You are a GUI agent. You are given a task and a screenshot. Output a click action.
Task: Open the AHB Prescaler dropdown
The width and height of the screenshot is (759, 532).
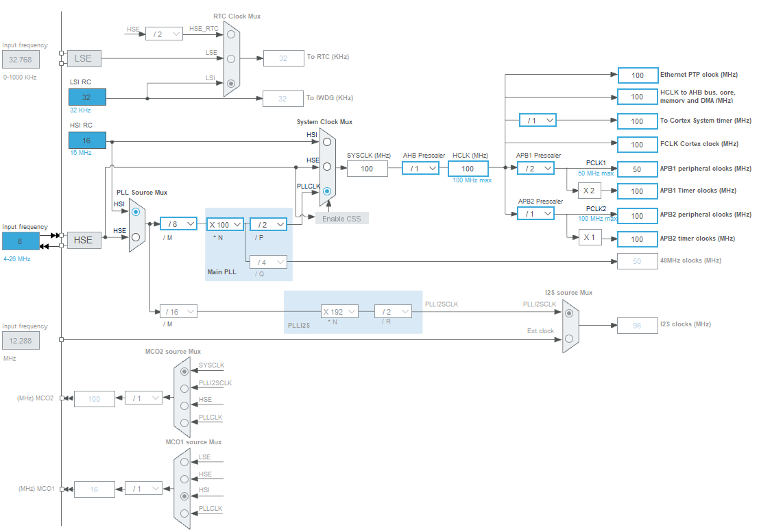[420, 169]
